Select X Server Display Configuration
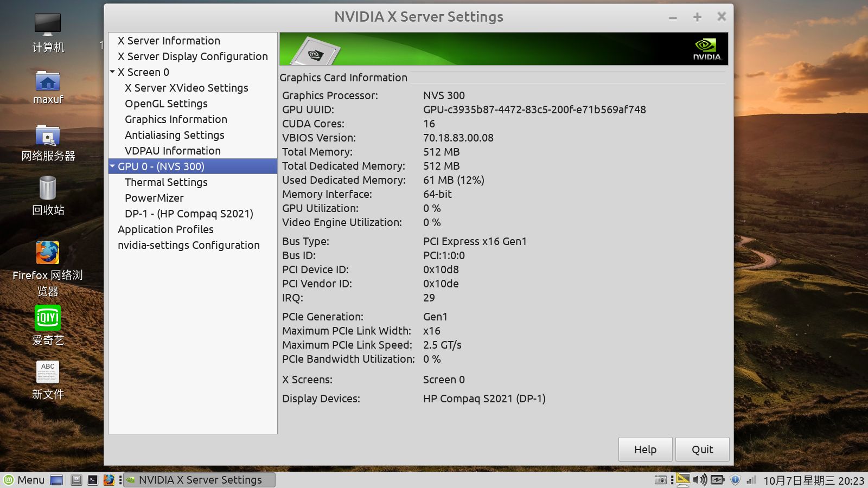 (x=193, y=56)
